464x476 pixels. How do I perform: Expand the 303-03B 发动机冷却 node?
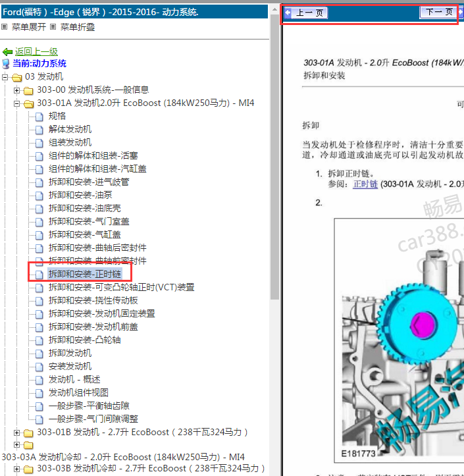pos(17,469)
